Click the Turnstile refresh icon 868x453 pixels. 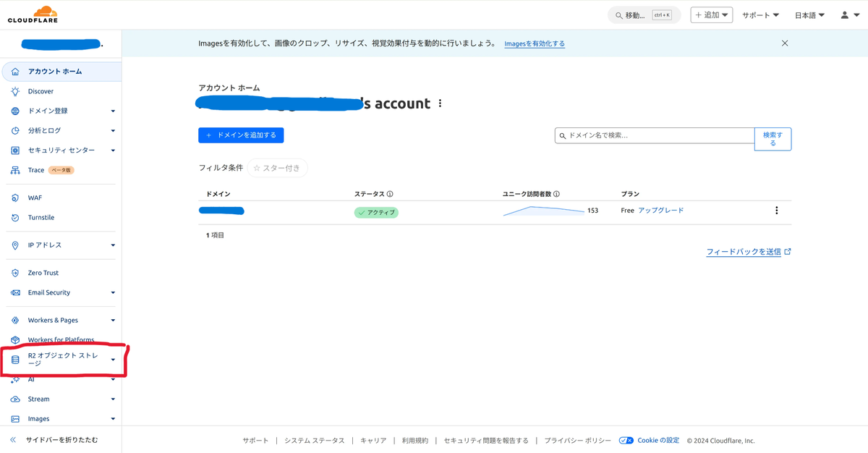[15, 218]
